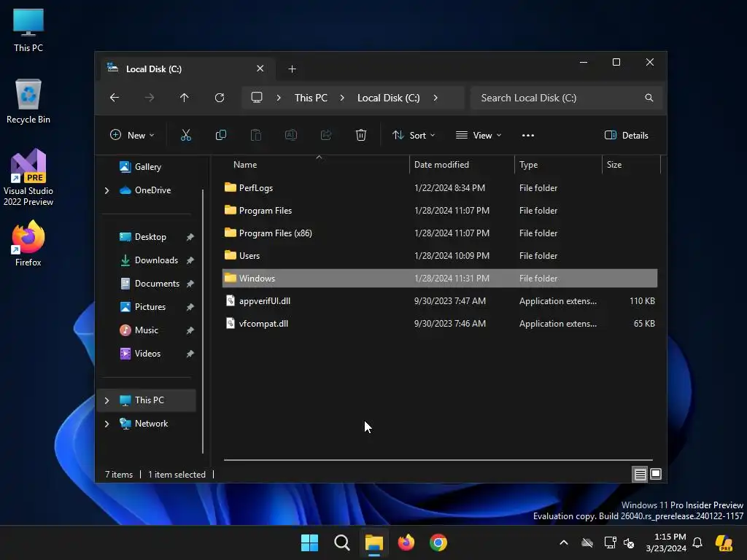This screenshot has width=747, height=560.
Task: Click Local Disk (C:) in the breadcrumb
Action: coord(388,98)
